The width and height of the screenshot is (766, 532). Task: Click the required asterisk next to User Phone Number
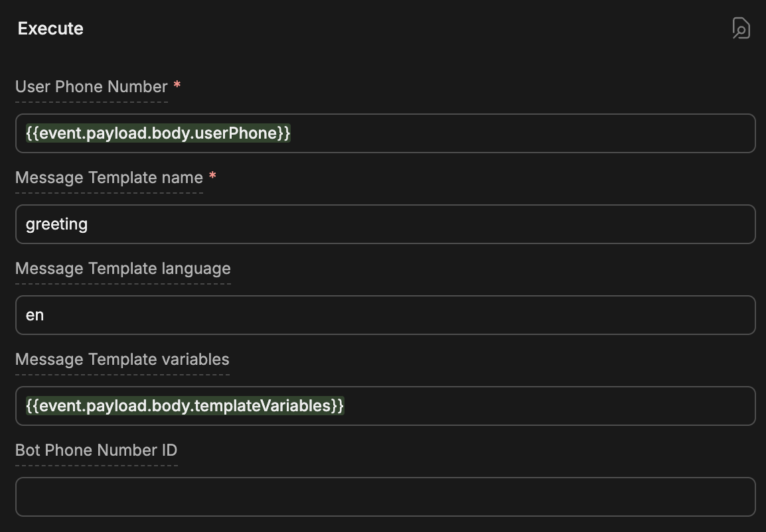(x=176, y=85)
